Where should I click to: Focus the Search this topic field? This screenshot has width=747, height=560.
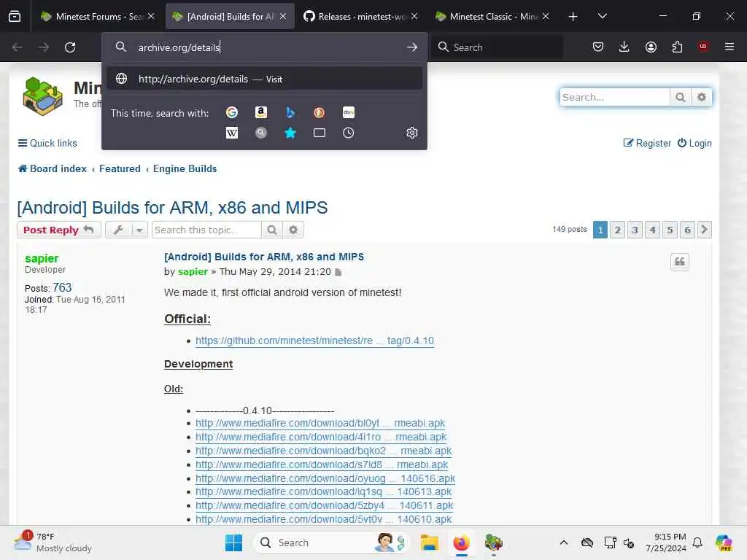(x=206, y=230)
